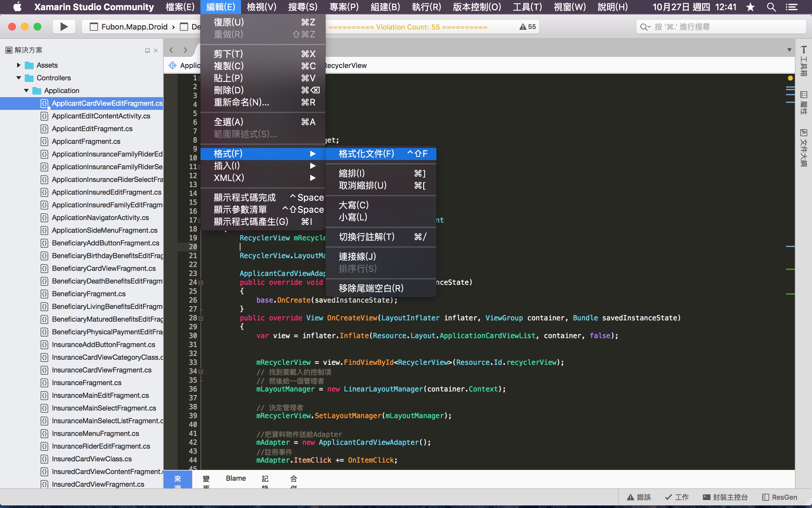Choose Show Code Generation
812x508 pixels.
coord(263,222)
